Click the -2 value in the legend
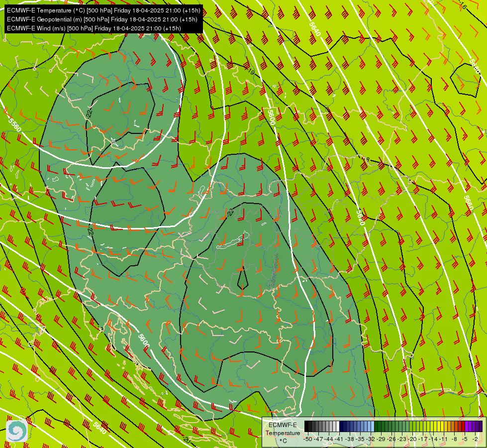The image size is (487, 448). pyautogui.click(x=475, y=440)
